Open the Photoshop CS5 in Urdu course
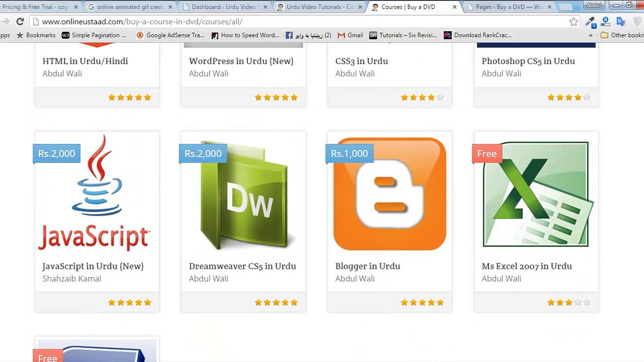The image size is (644, 362). [x=528, y=61]
